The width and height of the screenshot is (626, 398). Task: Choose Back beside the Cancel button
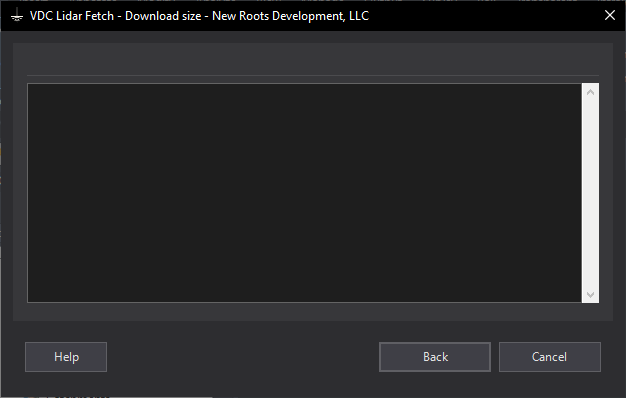435,357
